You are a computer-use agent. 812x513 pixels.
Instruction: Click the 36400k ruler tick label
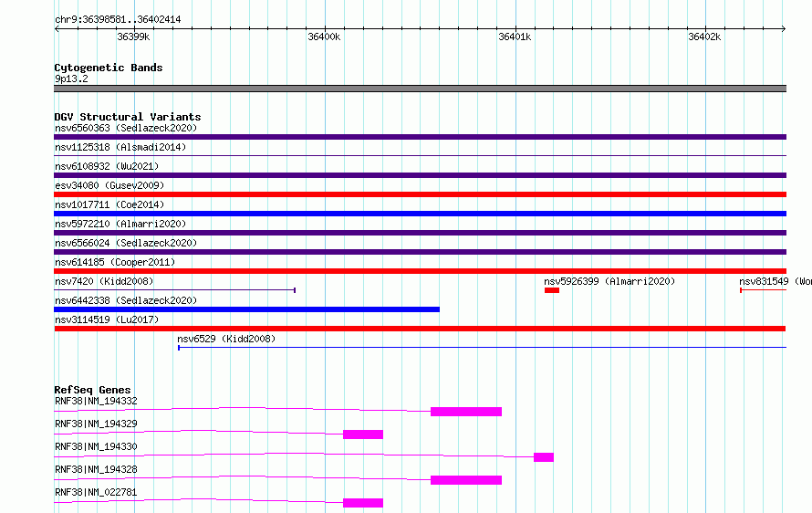[324, 37]
